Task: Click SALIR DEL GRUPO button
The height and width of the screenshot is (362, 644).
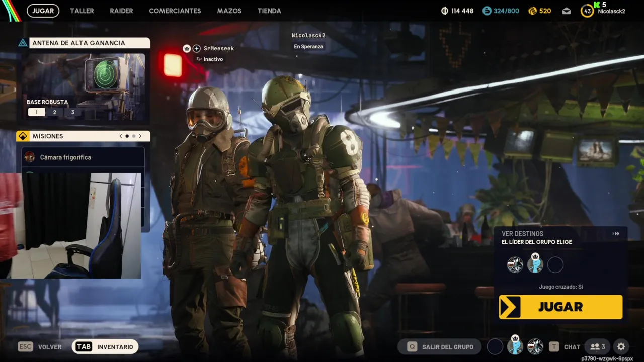Action: [x=440, y=347]
